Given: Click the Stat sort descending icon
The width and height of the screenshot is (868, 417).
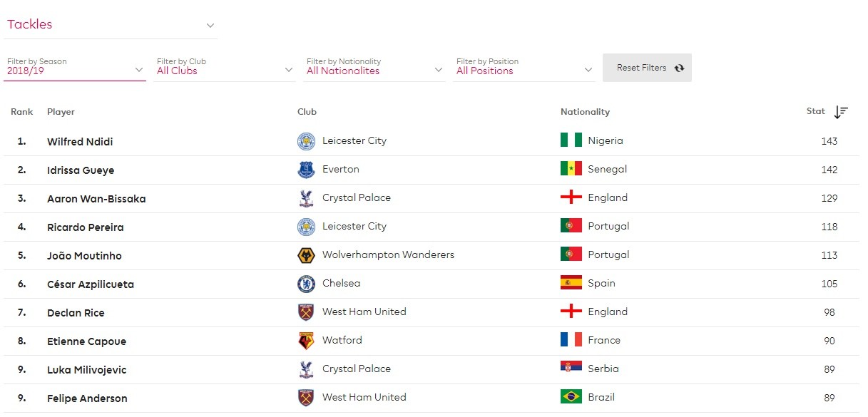Looking at the screenshot, I should [x=841, y=112].
